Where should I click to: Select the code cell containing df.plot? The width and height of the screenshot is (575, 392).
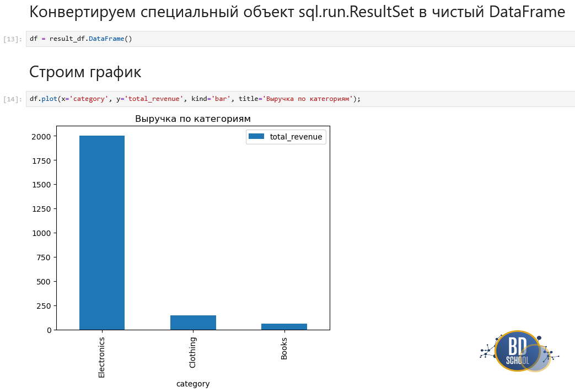point(193,98)
